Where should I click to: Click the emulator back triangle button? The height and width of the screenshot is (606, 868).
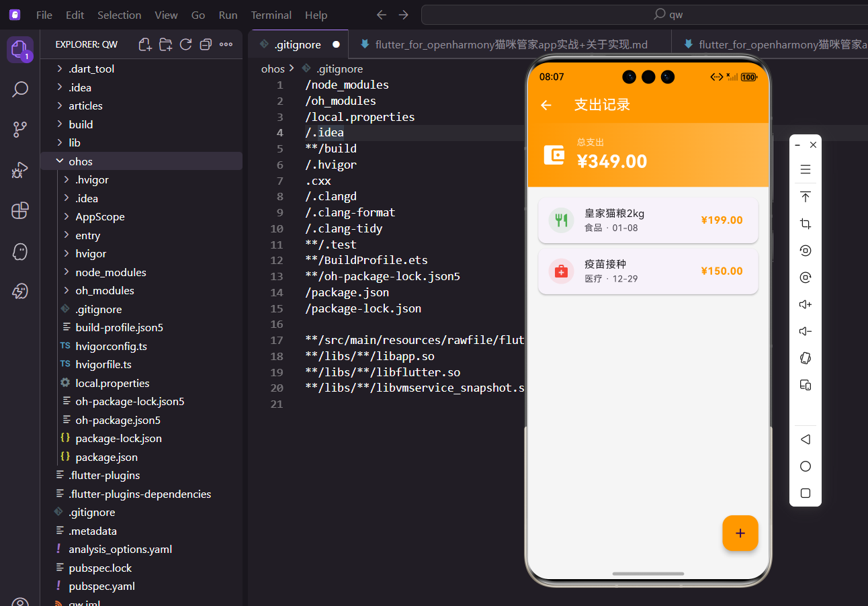click(806, 439)
